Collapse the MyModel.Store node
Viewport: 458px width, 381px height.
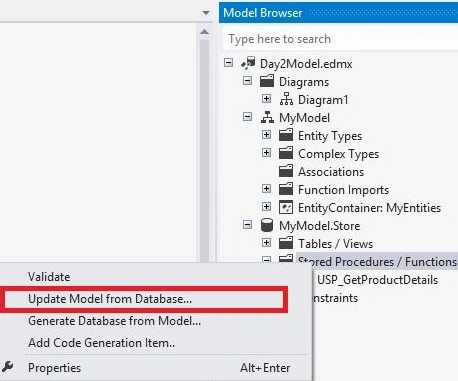[x=247, y=224]
